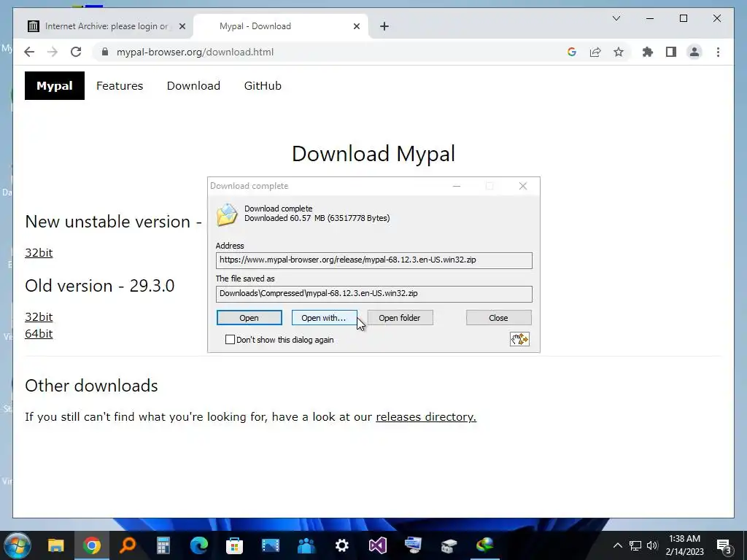
Task: Show hidden system tray icons
Action: coord(617,545)
